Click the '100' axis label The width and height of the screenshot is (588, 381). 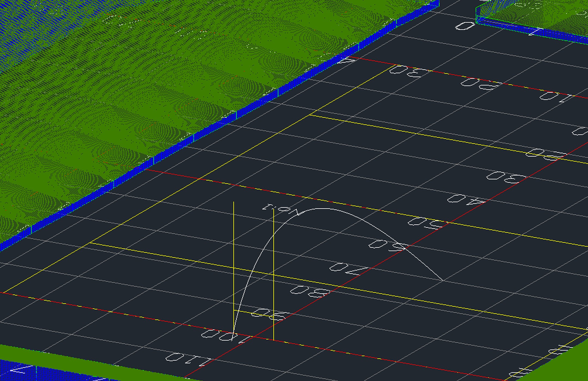pos(225,336)
